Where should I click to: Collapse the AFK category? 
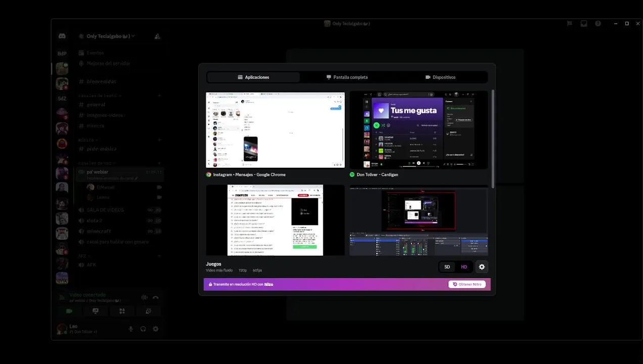point(83,256)
